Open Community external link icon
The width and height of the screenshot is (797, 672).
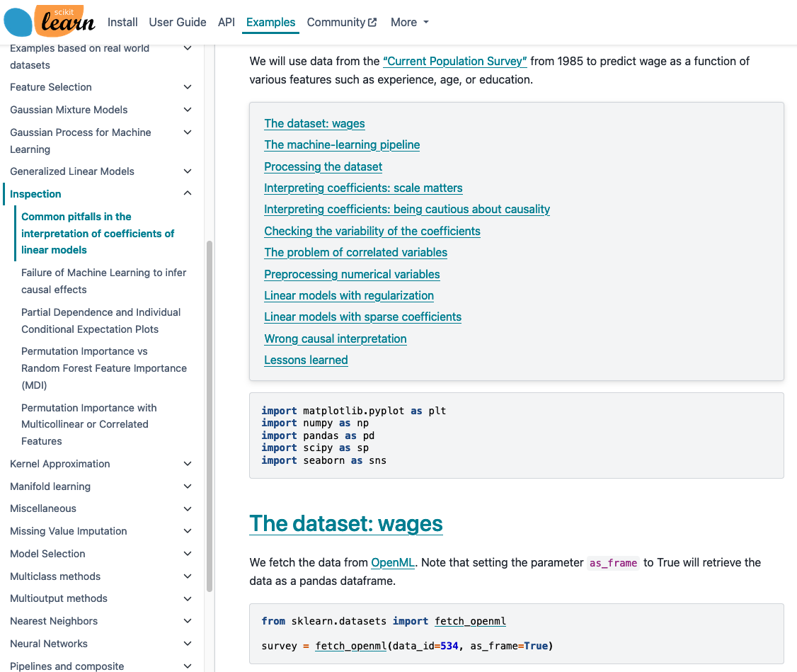[x=372, y=23]
